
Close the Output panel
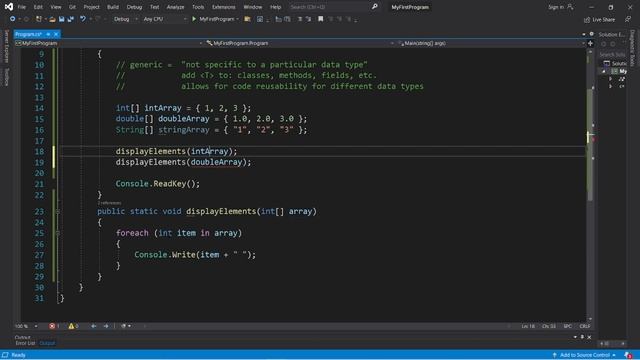click(x=589, y=337)
